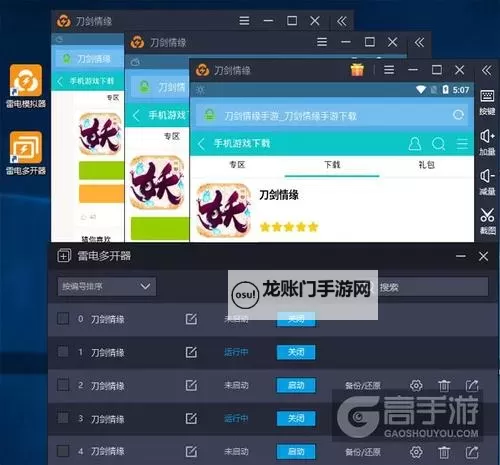This screenshot has height=465, width=500.
Task: Switch to the 下载 tab
Action: 332,165
